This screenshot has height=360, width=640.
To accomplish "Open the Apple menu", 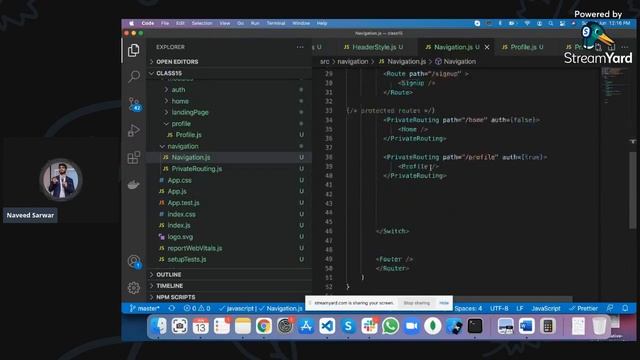I will coord(131,23).
